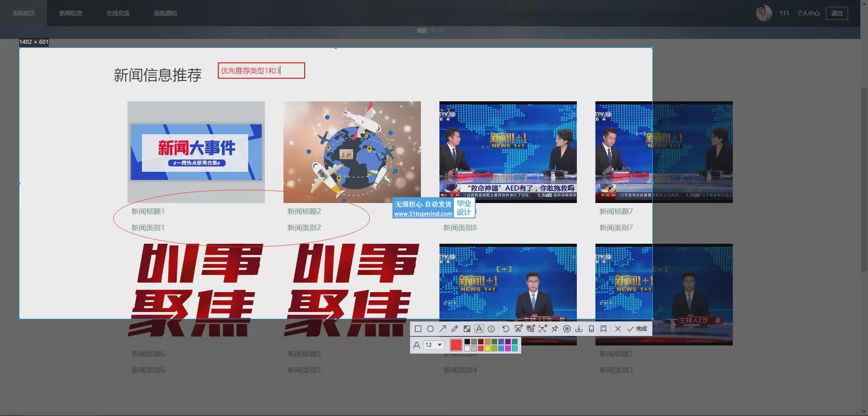Choose the cyan color swatch

(x=515, y=348)
